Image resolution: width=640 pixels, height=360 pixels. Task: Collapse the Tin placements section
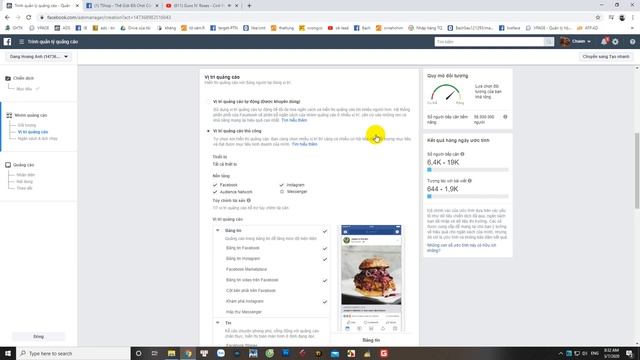tap(218, 322)
